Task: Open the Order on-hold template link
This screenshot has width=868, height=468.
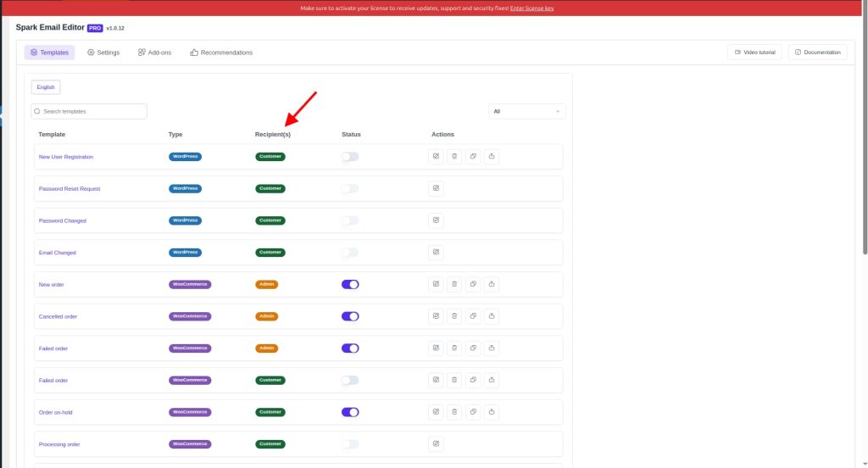Action: click(55, 413)
